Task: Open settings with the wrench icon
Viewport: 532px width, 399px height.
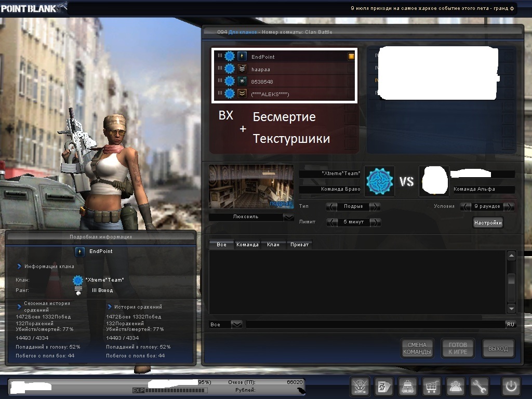Action: coord(480,387)
